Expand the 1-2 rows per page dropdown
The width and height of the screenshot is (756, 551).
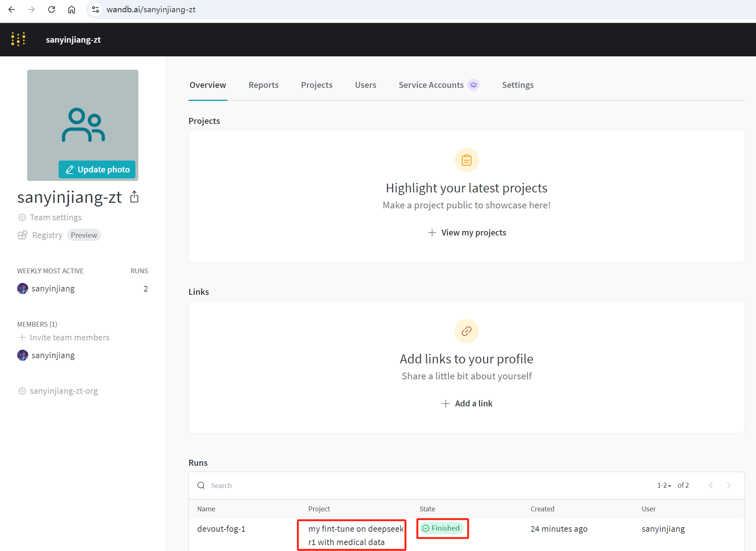(x=664, y=485)
